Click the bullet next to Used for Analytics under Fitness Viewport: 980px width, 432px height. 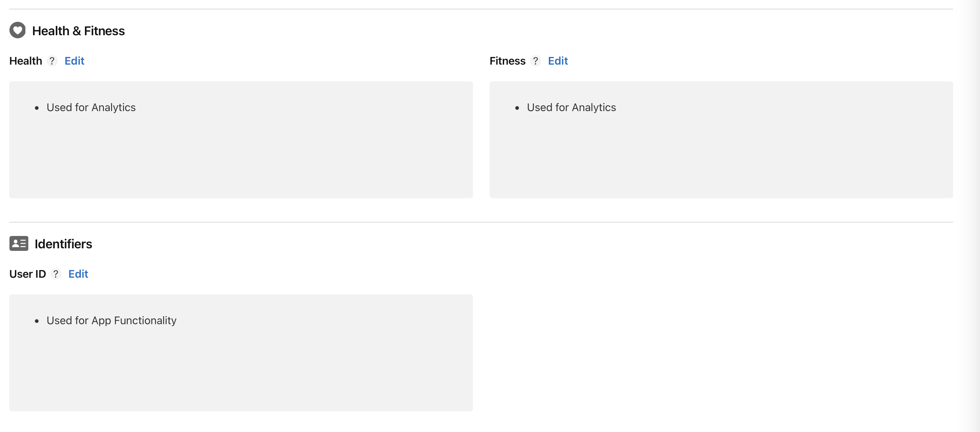516,108
